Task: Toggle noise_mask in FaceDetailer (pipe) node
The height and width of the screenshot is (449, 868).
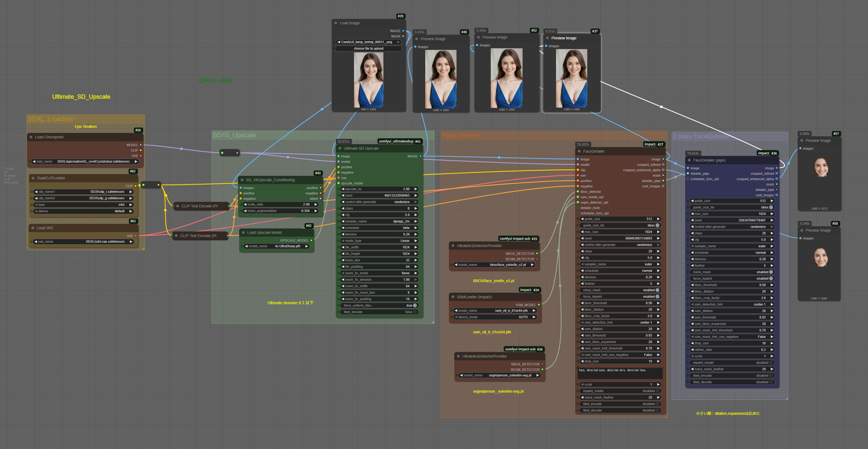Action: [771, 272]
